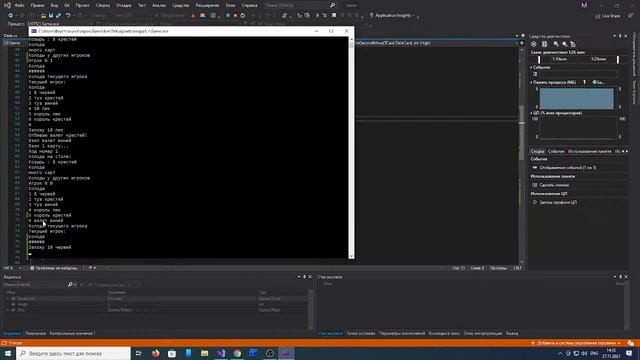Viewport: 640px width, 360px height.
Task: Open the Средства menu
Action: (180, 5)
